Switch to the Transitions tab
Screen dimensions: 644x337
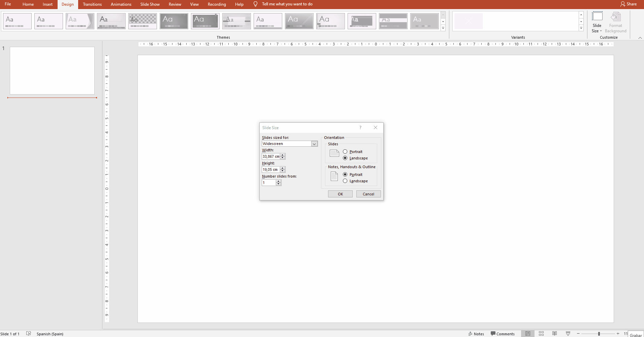[92, 4]
